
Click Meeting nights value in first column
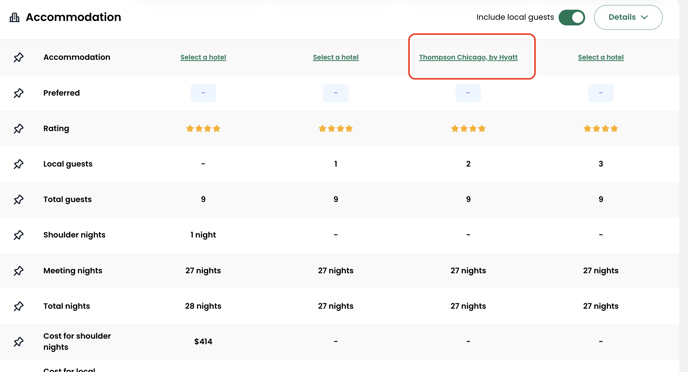tap(203, 271)
